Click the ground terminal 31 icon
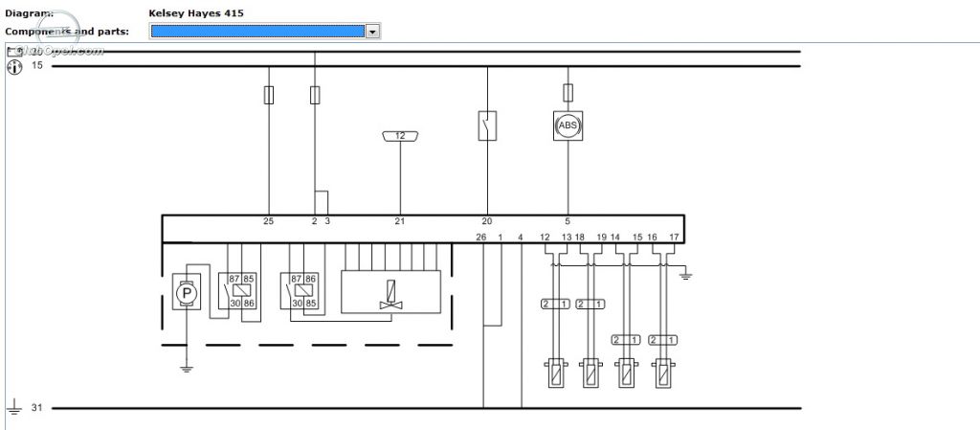 coord(13,408)
